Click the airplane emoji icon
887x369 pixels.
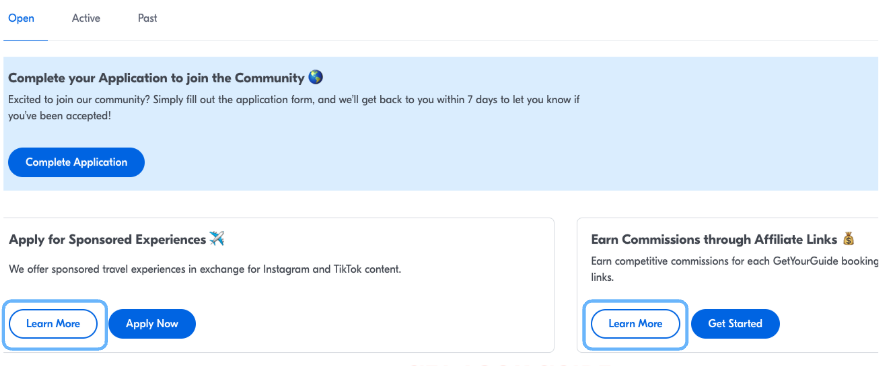(x=217, y=239)
